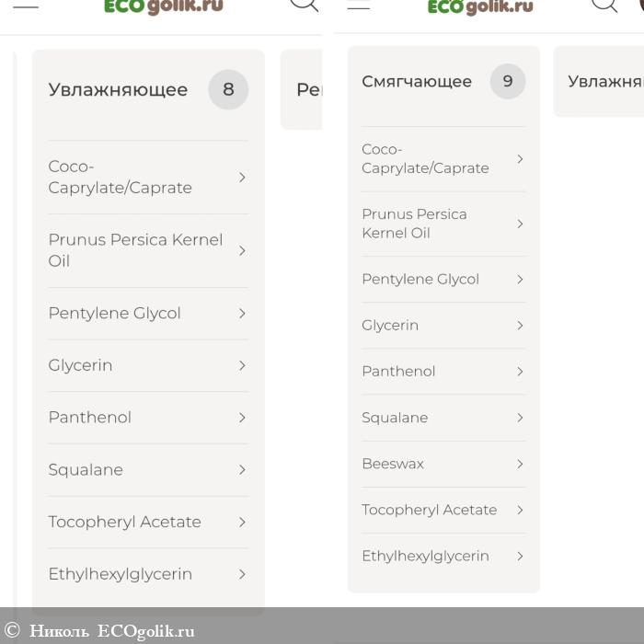Open the hamburger menu in the right screenshot

click(358, 5)
